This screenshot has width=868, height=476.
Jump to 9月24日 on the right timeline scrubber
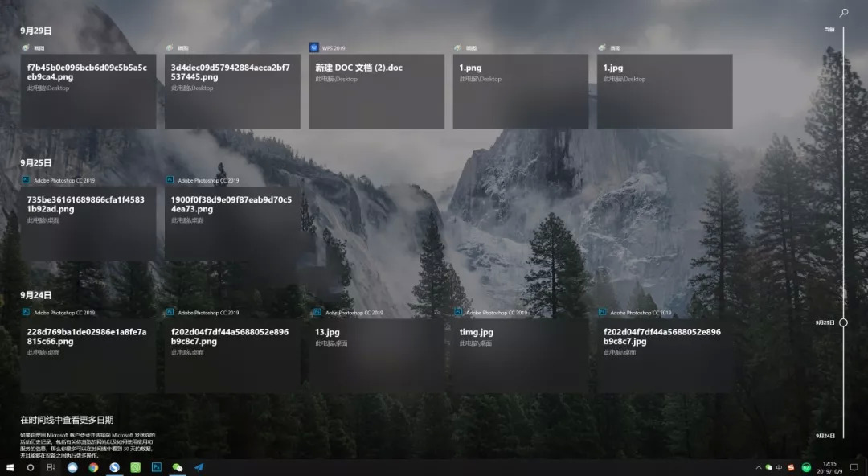[x=825, y=436]
